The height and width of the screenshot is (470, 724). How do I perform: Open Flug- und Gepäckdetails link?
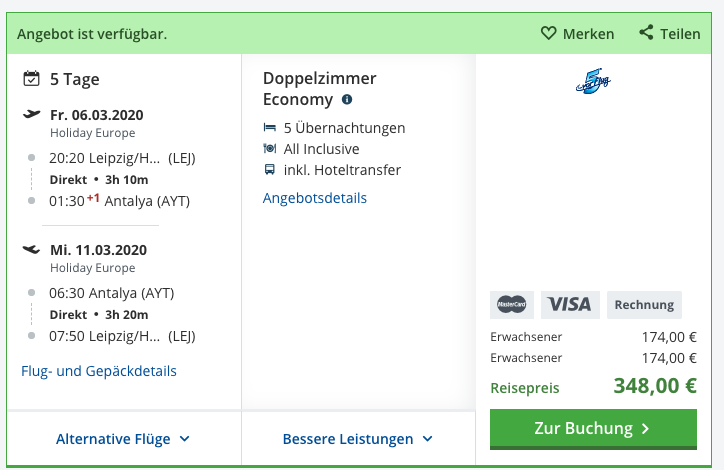point(99,371)
